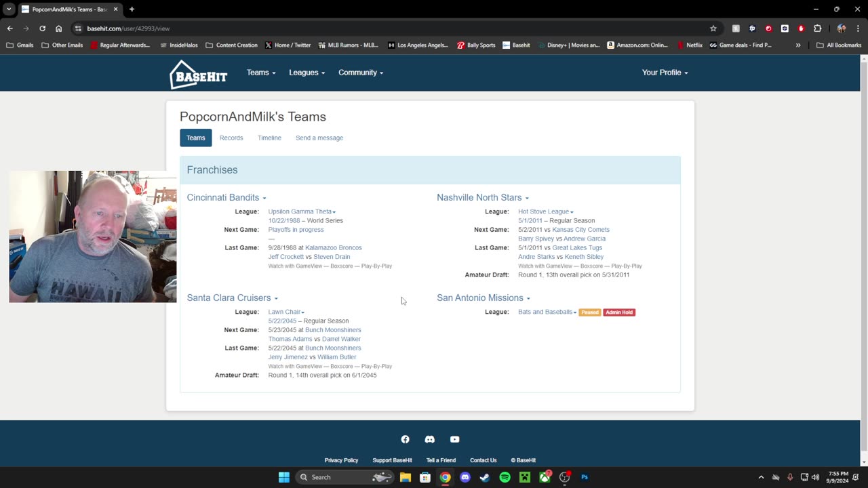The width and height of the screenshot is (868, 488).
Task: Open Discord from the taskbar
Action: (x=465, y=477)
